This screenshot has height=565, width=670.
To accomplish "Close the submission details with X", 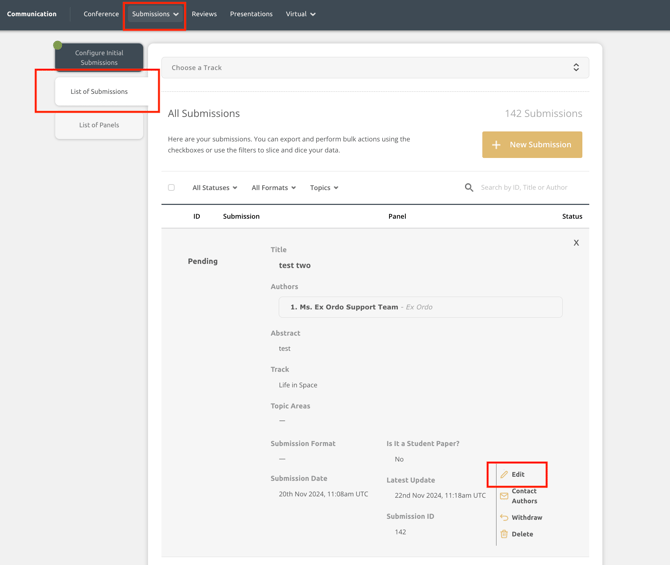I will point(576,243).
